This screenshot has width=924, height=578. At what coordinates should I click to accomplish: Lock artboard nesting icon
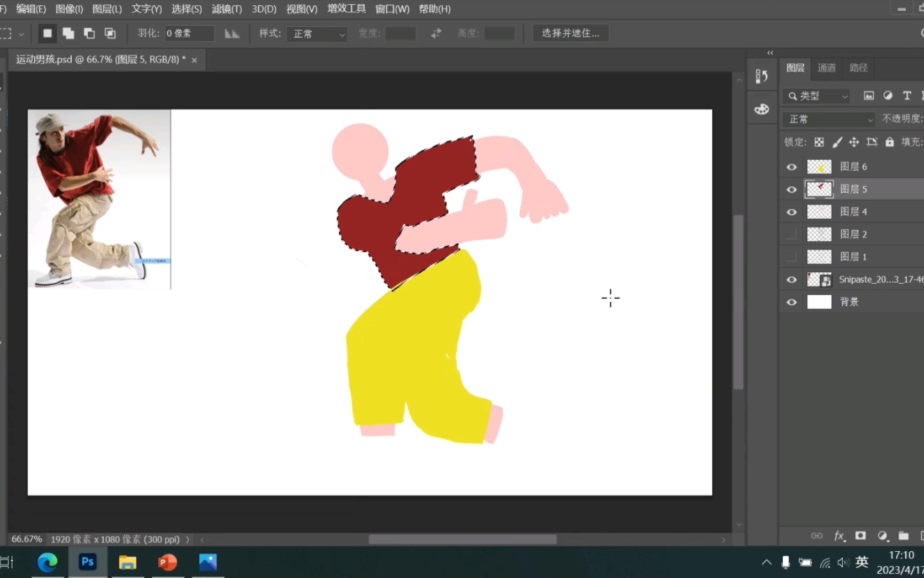(x=872, y=142)
